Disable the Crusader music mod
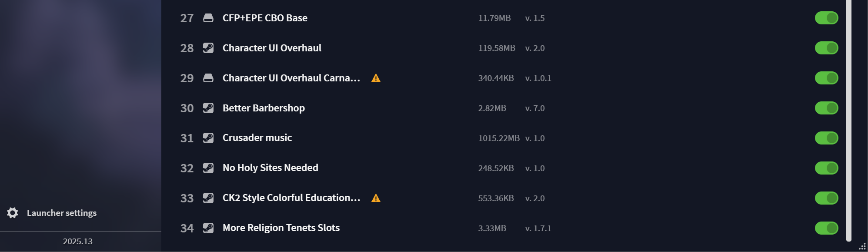The height and width of the screenshot is (252, 868). 826,138
